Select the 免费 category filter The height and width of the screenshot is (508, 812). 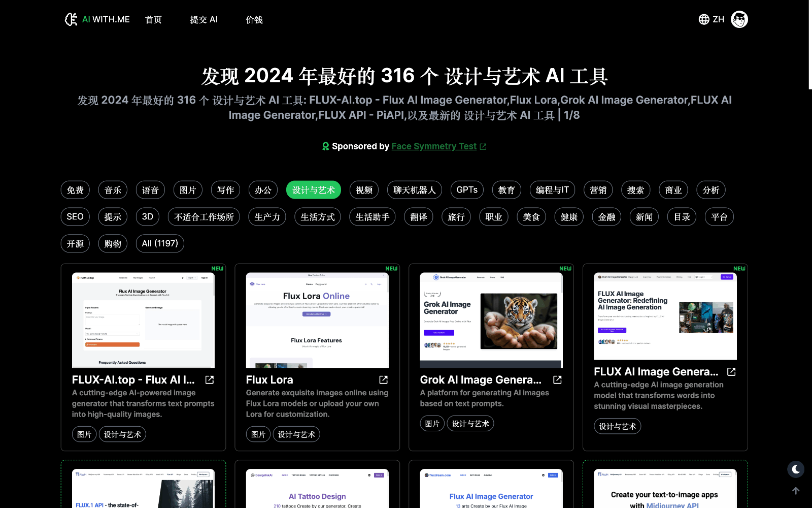pyautogui.click(x=75, y=190)
